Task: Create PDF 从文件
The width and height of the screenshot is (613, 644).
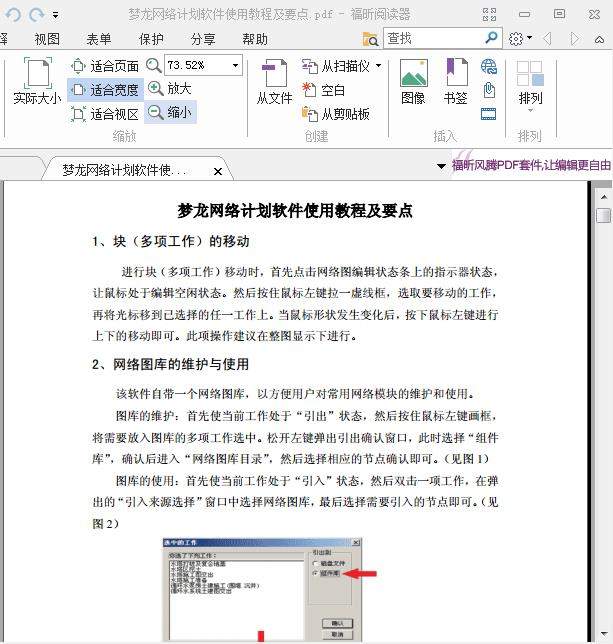Action: 274,82
